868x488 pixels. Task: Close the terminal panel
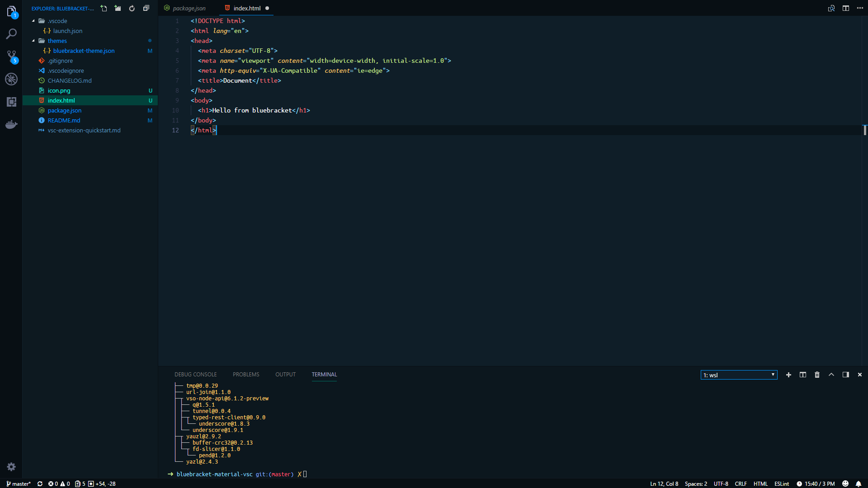[x=860, y=375]
